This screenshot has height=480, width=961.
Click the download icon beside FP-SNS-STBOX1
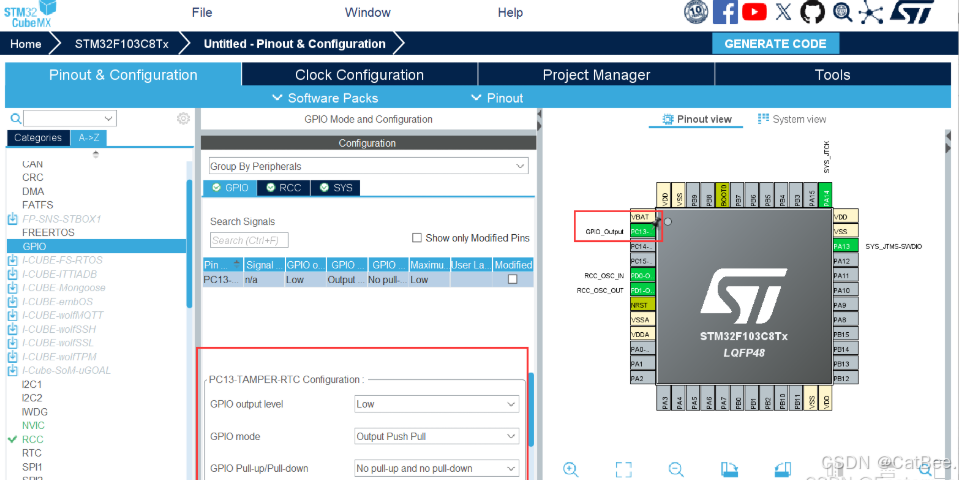(x=12, y=219)
